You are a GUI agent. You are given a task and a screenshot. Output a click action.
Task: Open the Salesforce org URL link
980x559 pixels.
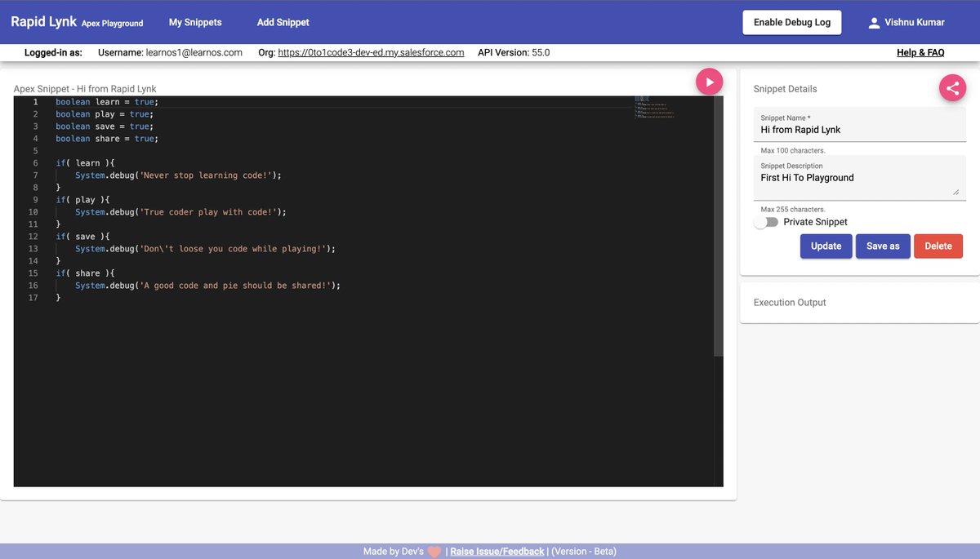pyautogui.click(x=371, y=52)
